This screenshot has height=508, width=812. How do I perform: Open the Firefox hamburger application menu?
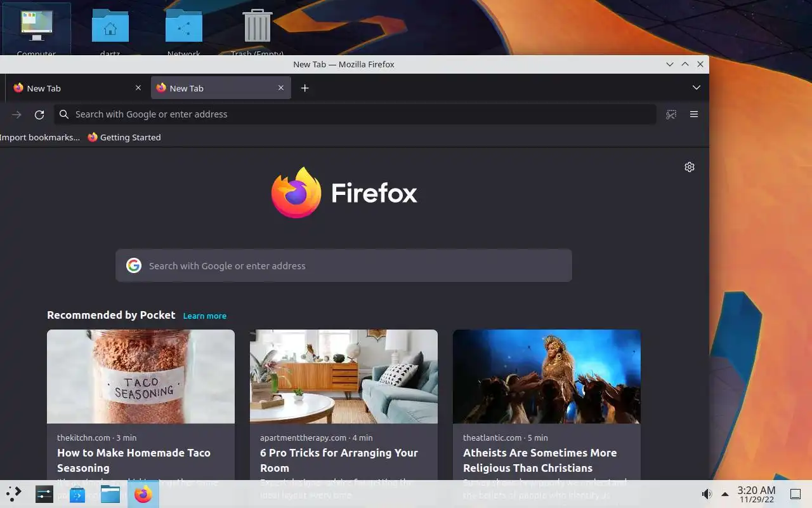tap(694, 114)
